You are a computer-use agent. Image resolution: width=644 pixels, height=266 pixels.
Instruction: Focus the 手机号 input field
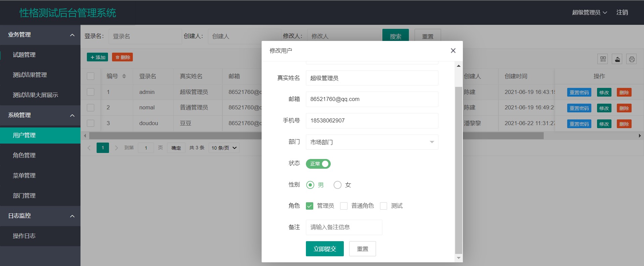point(372,121)
